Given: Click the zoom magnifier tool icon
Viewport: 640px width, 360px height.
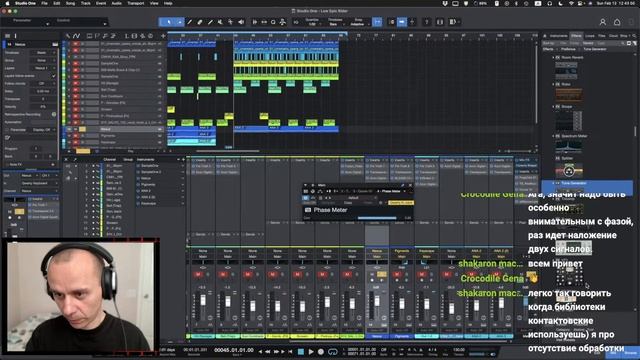Looking at the screenshot, I should coord(273,22).
